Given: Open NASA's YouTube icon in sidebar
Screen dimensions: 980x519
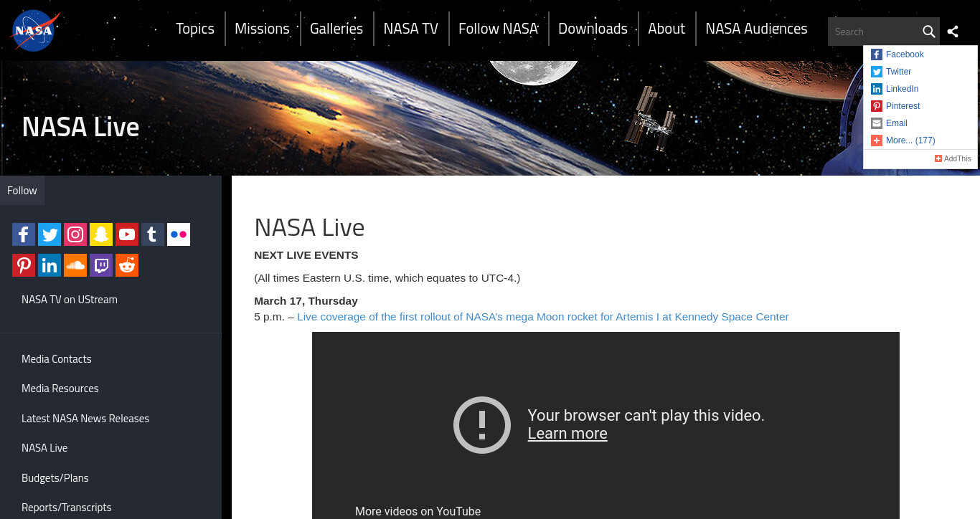Looking at the screenshot, I should point(127,234).
